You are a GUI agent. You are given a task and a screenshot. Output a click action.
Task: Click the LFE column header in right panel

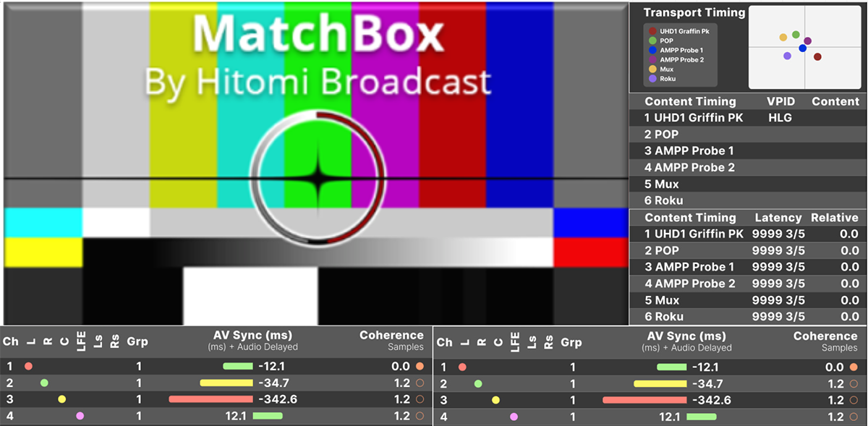(x=514, y=341)
